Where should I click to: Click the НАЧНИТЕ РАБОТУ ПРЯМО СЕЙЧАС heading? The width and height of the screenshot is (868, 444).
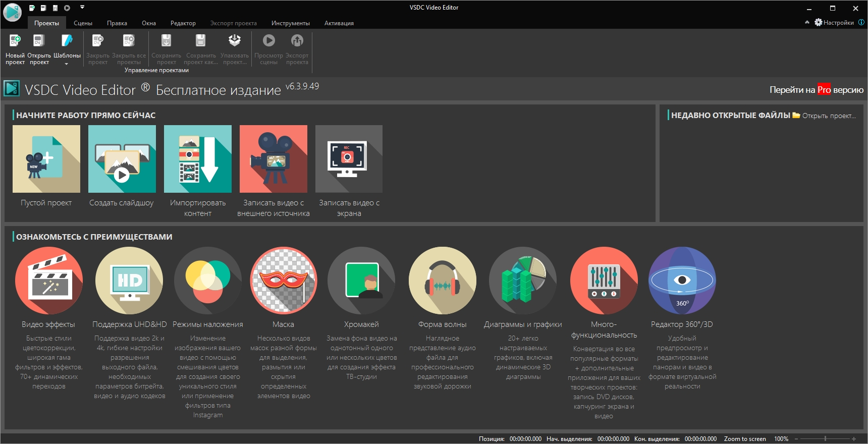86,116
